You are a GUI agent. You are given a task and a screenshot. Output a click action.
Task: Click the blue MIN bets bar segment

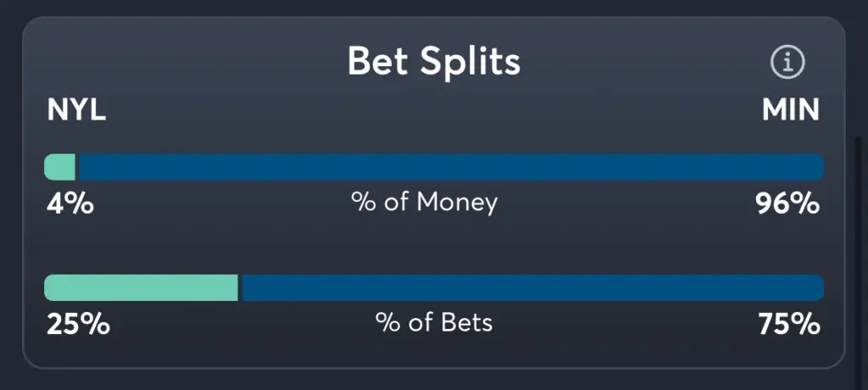[533, 288]
